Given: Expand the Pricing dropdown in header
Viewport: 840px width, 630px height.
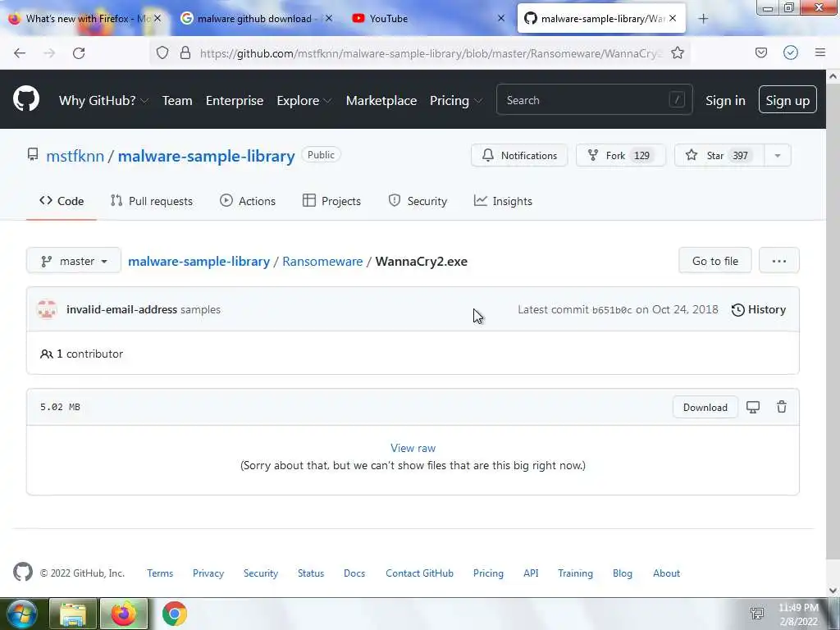Looking at the screenshot, I should tap(456, 100).
